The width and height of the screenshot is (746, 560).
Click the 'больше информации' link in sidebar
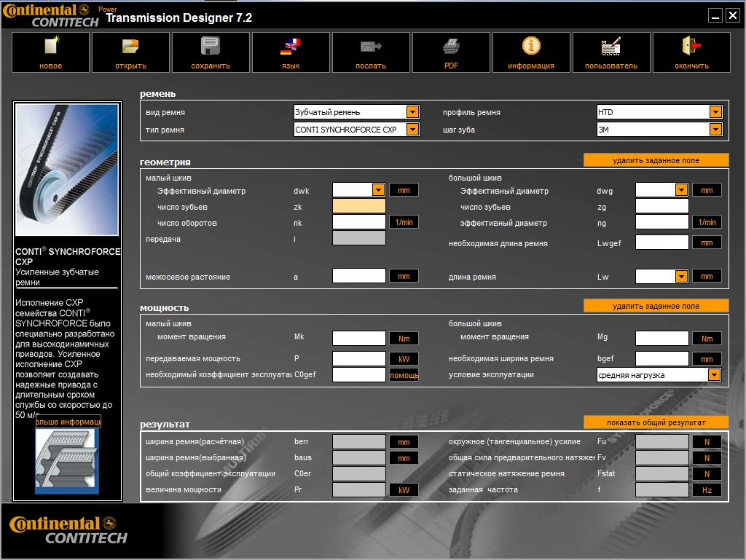point(68,422)
